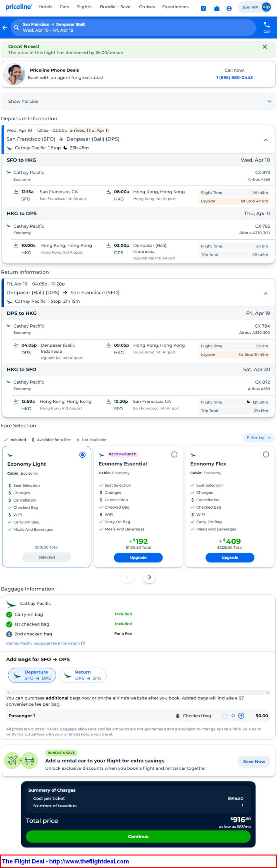The width and height of the screenshot is (277, 868).
Task: Increase checked bag count with plus
Action: (x=241, y=716)
